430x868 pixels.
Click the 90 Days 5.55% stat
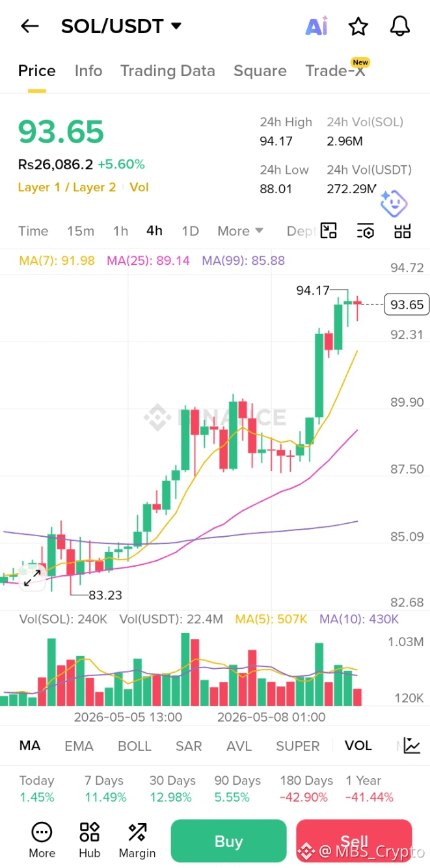[x=237, y=789]
